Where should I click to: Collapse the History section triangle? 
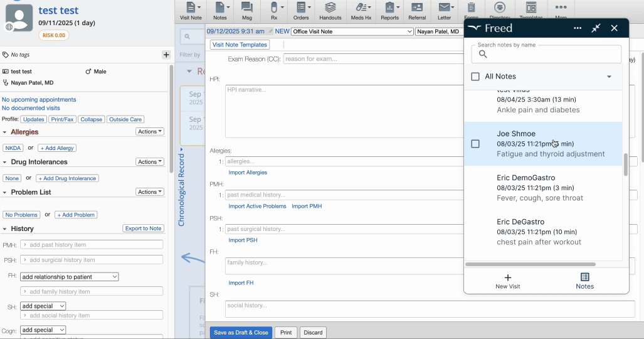pos(4,229)
